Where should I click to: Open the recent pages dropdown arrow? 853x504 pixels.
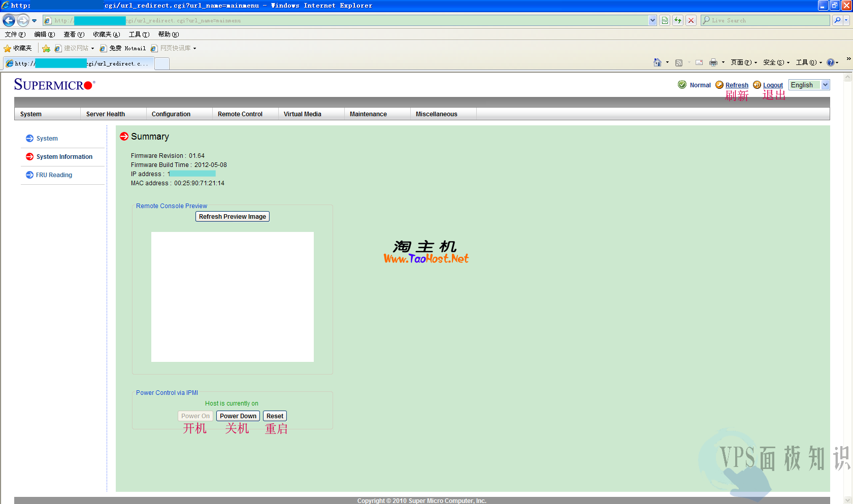[35, 21]
